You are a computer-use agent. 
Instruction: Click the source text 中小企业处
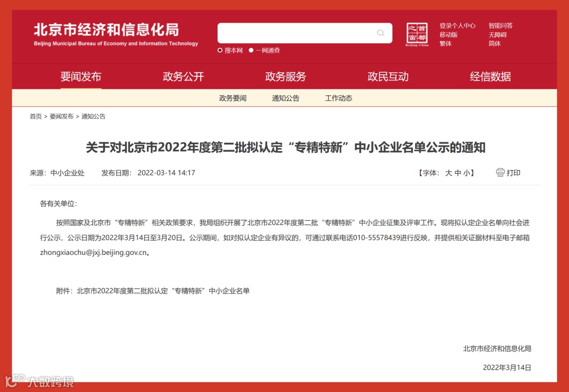(67, 173)
